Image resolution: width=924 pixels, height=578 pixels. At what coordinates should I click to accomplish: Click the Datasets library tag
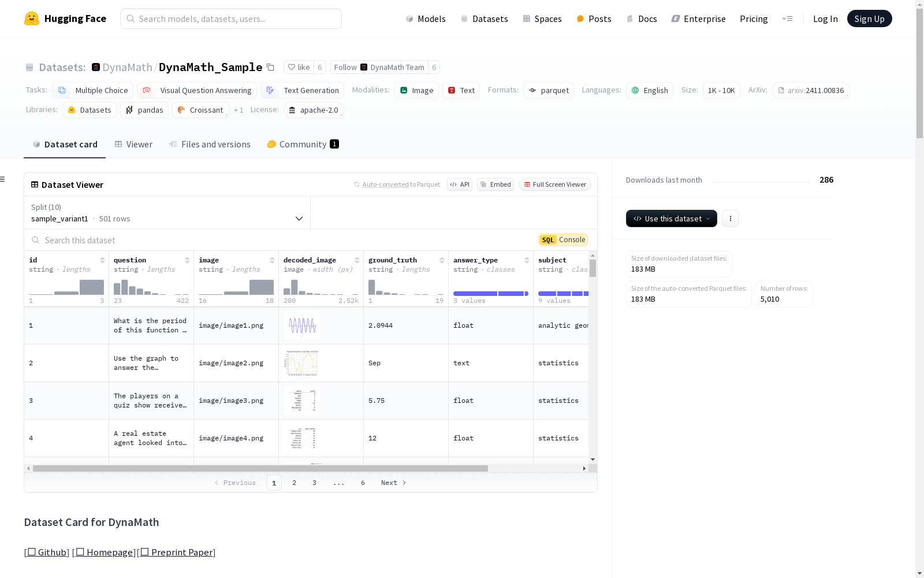tap(90, 110)
